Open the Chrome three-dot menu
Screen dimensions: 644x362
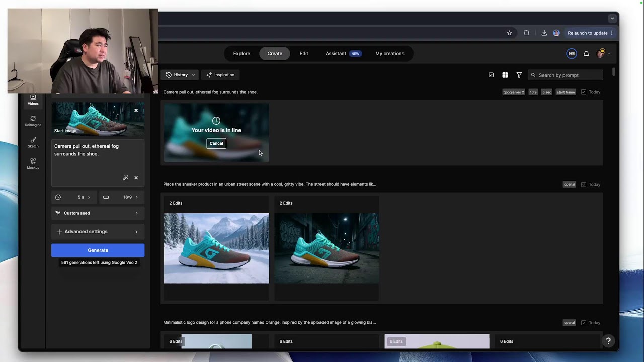coord(612,33)
